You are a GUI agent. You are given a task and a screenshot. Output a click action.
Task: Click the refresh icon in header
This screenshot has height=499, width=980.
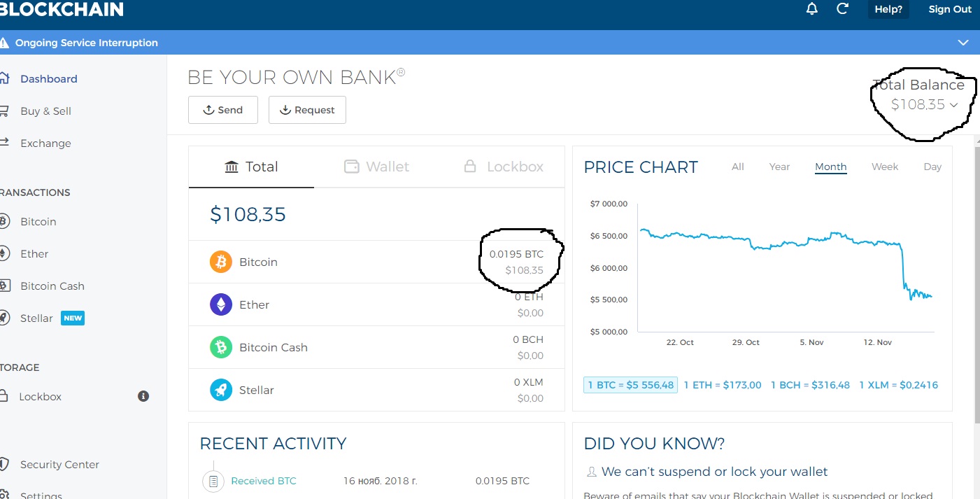(843, 9)
